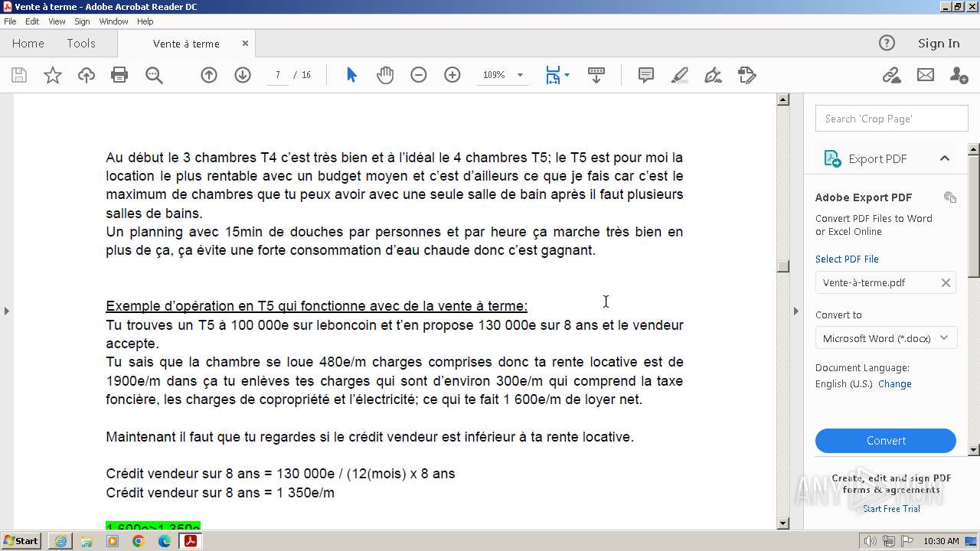Add a comment sticky note
The width and height of the screenshot is (980, 551).
646,75
